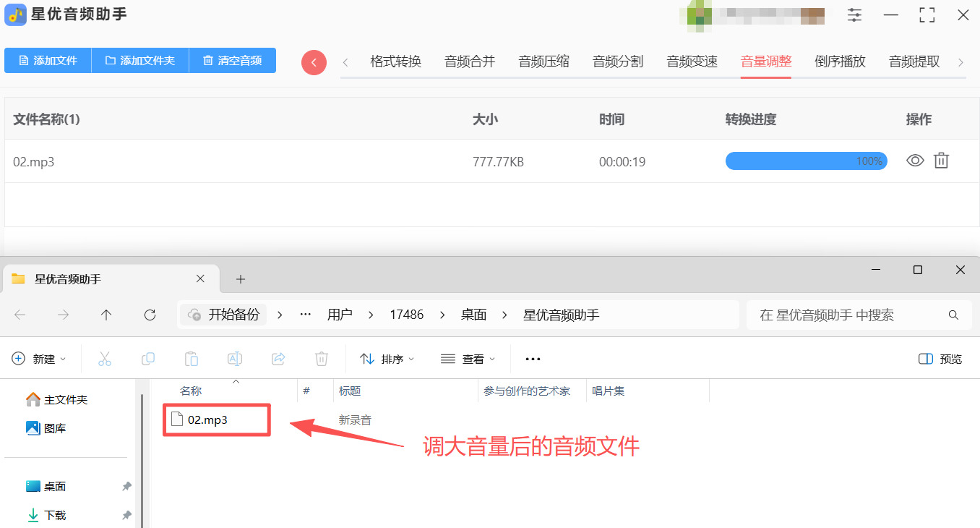Refresh the folder with the reload icon
Screen dimensions: 980x528
(150, 315)
